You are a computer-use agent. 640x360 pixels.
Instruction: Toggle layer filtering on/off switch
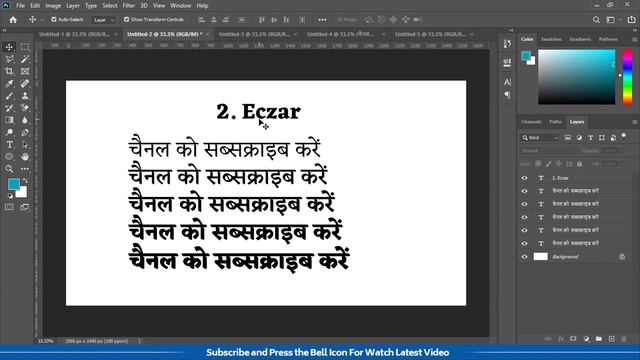(624, 136)
